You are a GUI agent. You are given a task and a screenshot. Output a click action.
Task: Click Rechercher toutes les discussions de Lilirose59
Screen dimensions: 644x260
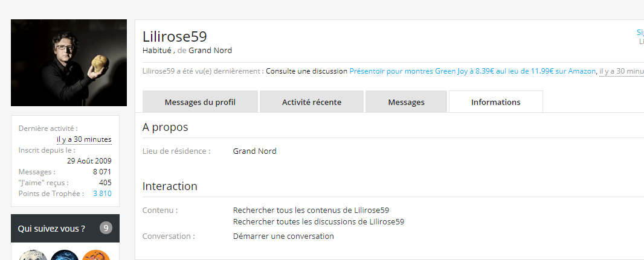click(318, 221)
